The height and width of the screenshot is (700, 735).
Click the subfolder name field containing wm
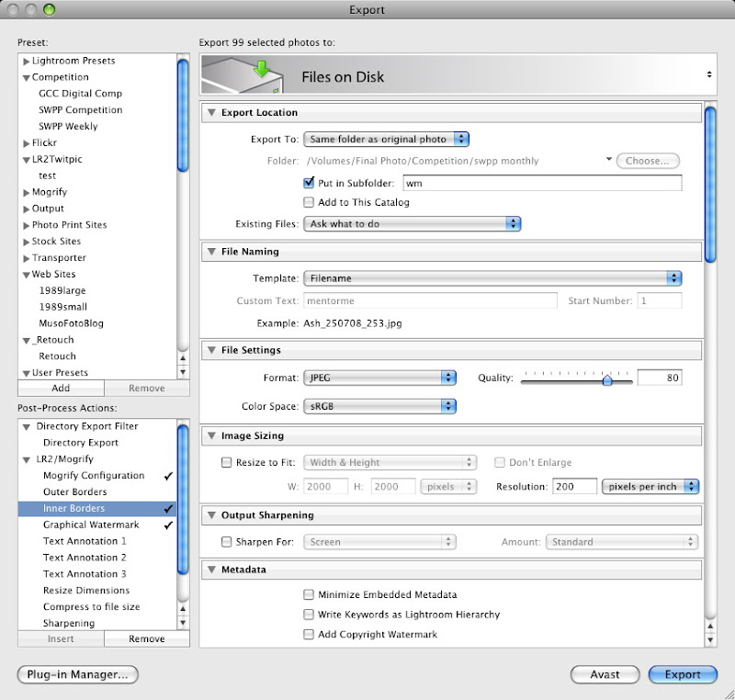coord(542,183)
